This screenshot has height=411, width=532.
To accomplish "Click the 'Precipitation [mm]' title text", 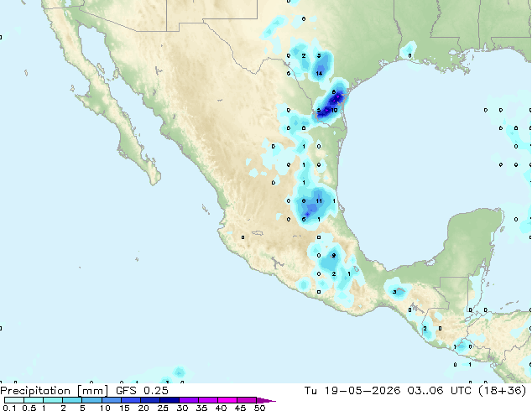I will [54, 391].
